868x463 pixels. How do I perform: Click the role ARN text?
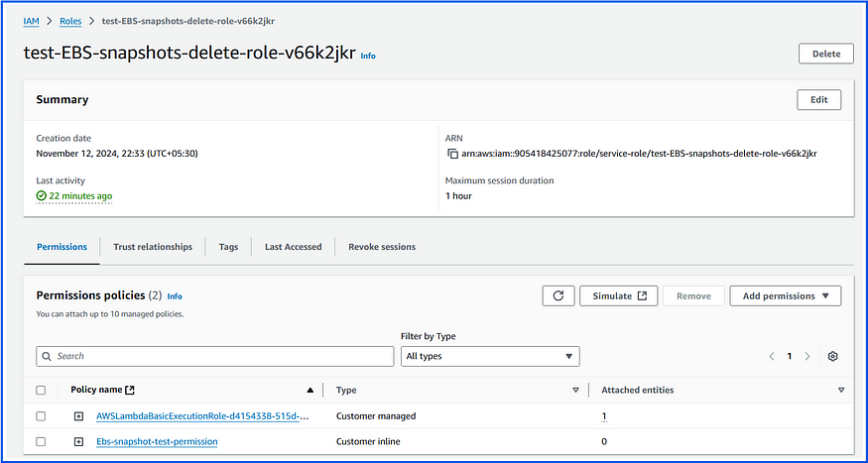coord(640,154)
